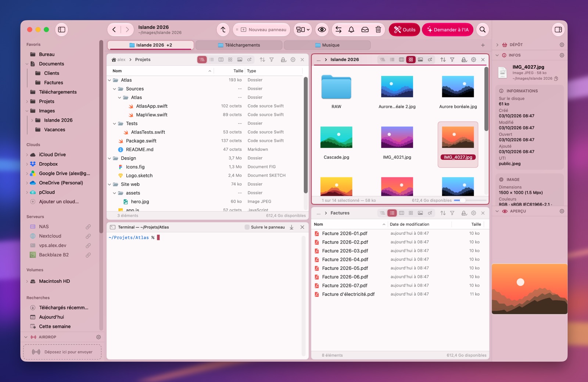Switch to the Téléchargements tab
Image resolution: width=588 pixels, height=382 pixels.
coord(239,45)
